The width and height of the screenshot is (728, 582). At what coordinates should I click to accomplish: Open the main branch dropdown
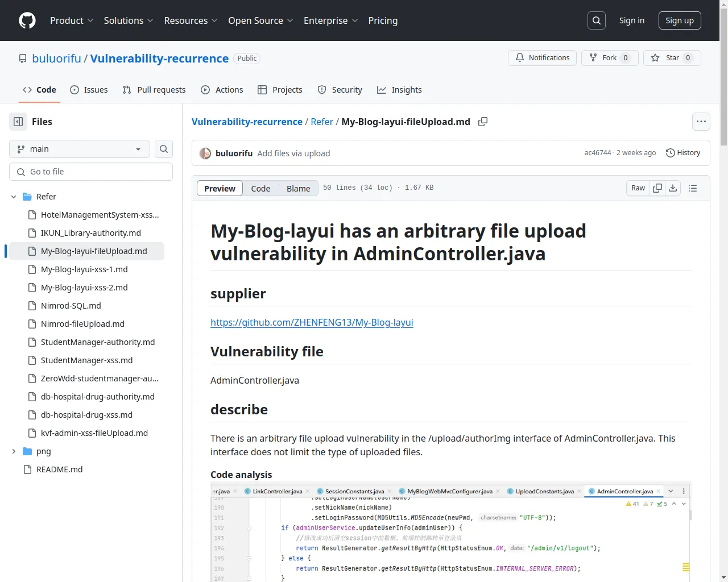[80, 149]
